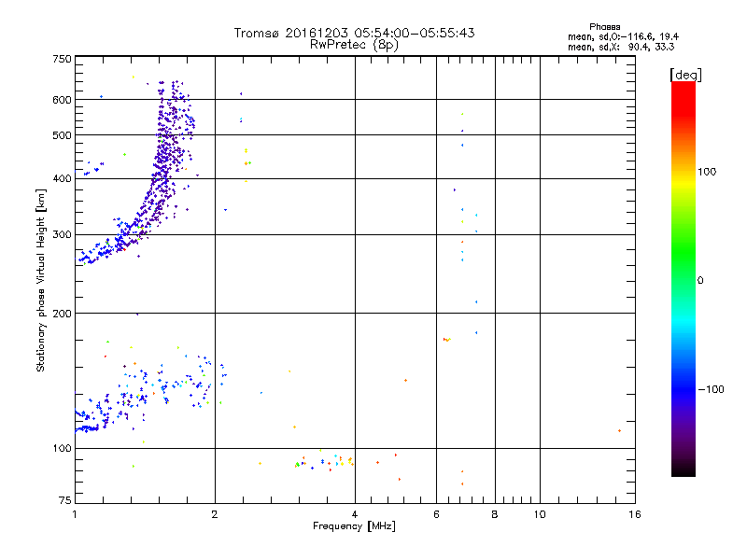
Task: Click the '[deg]' colorbar unit label
Action: 685,75
